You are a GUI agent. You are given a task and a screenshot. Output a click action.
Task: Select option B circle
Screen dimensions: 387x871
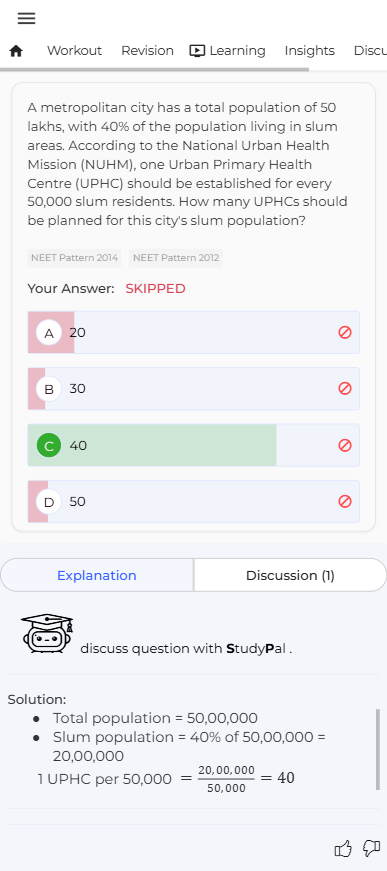(49, 389)
